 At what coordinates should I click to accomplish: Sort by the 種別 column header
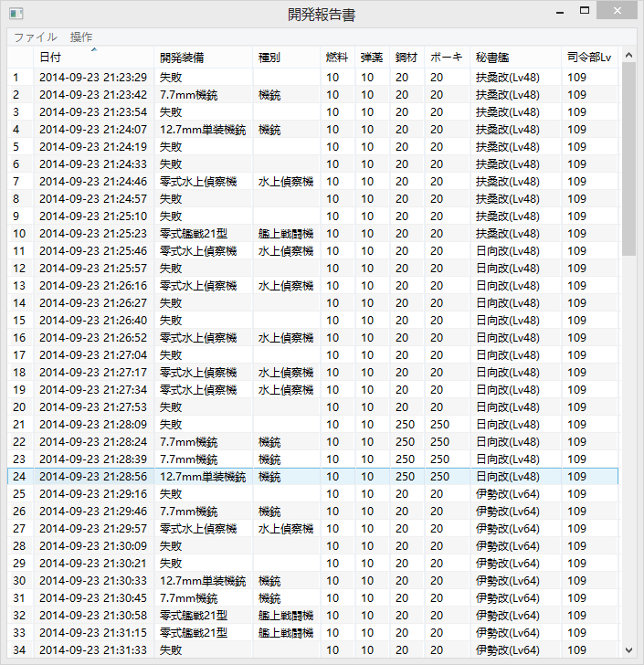point(286,58)
